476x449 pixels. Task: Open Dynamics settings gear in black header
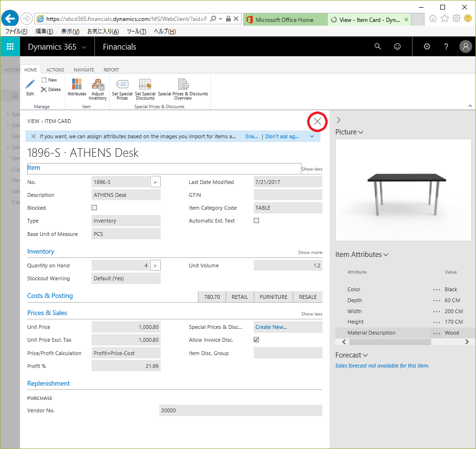[x=427, y=46]
